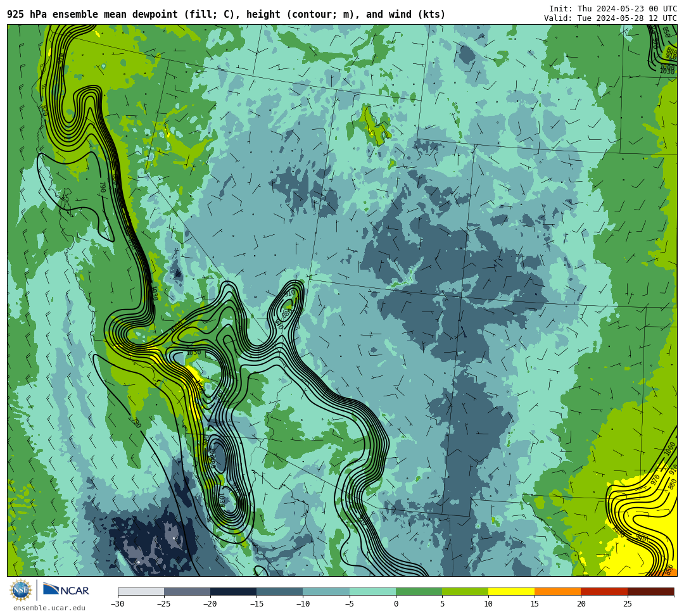Click the lightest gray -30 to -25 colorbar segment
This screenshot has height=616, width=684.
141,591
